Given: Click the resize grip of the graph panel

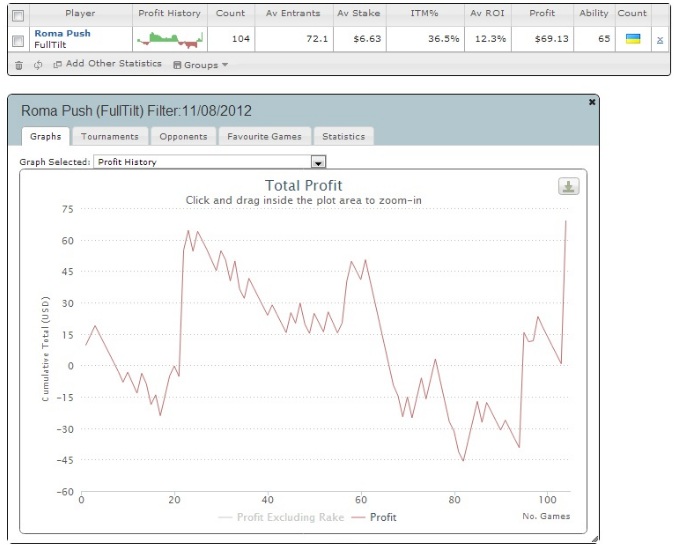Looking at the screenshot, I should (x=594, y=539).
